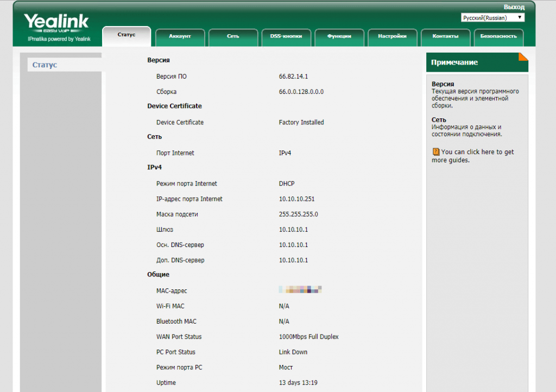Click the Общие section heading
Image resolution: width=556 pixels, height=392 pixels.
[158, 274]
